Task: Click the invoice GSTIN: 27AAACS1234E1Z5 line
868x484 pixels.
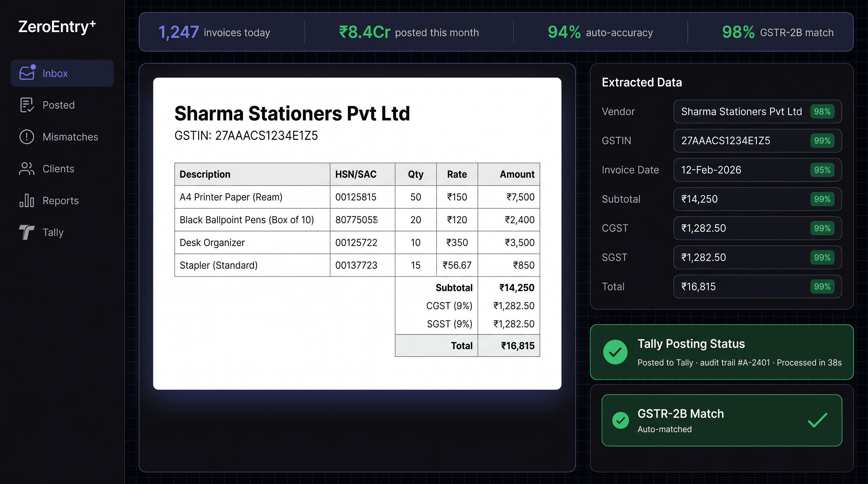Action: click(246, 135)
